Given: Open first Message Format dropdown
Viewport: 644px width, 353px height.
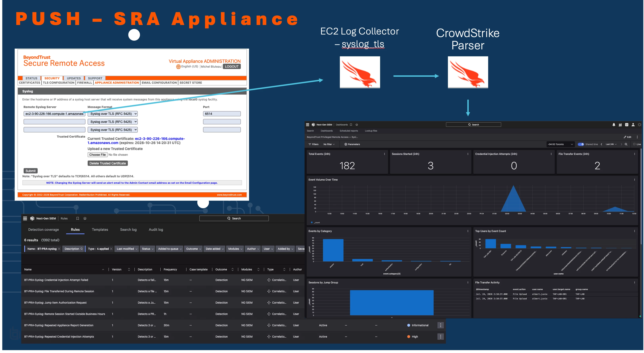Looking at the screenshot, I should [x=112, y=114].
